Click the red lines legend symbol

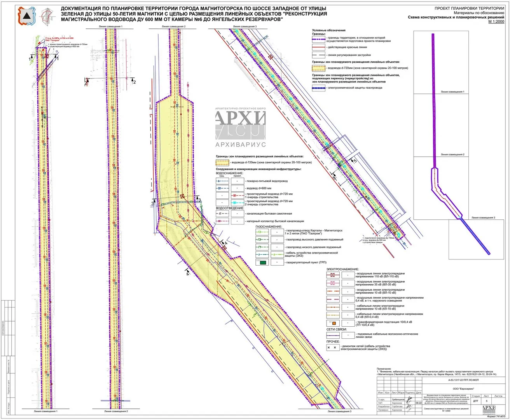[319, 47]
